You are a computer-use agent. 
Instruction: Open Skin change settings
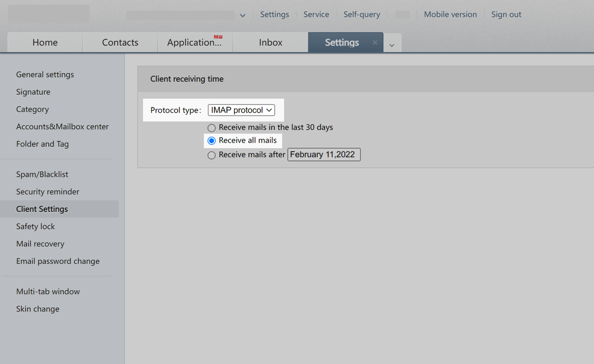click(x=37, y=309)
